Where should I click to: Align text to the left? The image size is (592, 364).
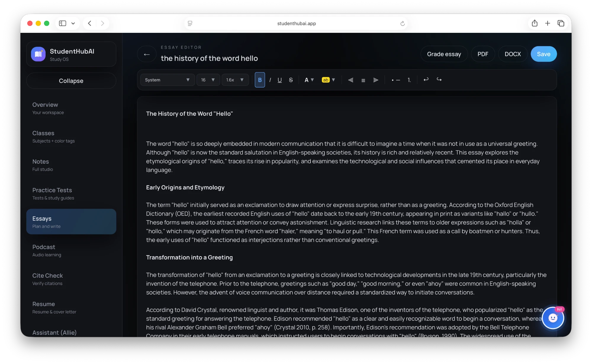tap(350, 80)
